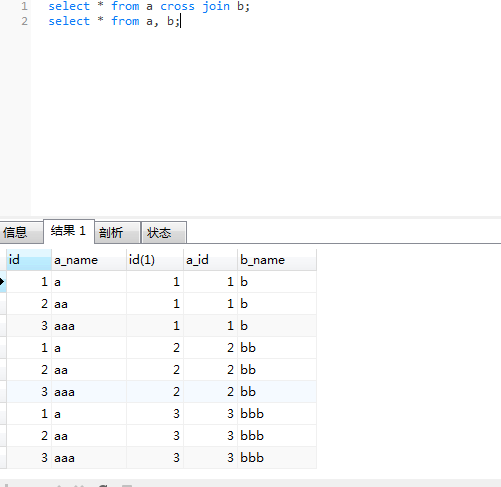The height and width of the screenshot is (487, 501).
Task: Click the word cross in line 1
Action: (x=177, y=6)
